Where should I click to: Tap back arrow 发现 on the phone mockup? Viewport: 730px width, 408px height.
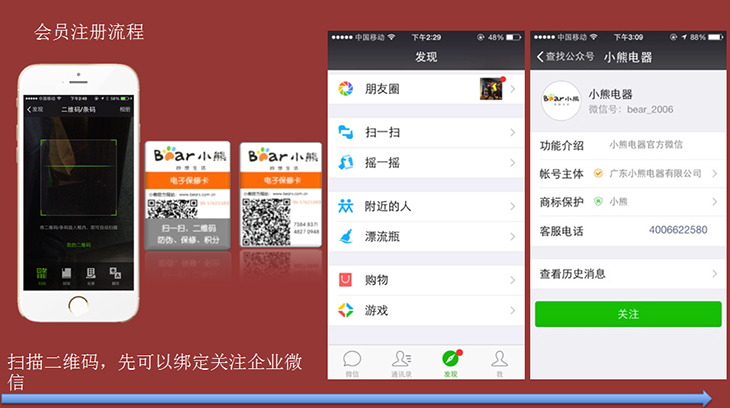[35, 109]
